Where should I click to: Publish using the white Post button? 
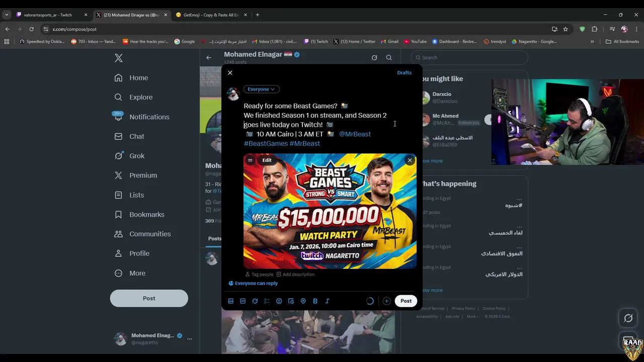coord(406,301)
